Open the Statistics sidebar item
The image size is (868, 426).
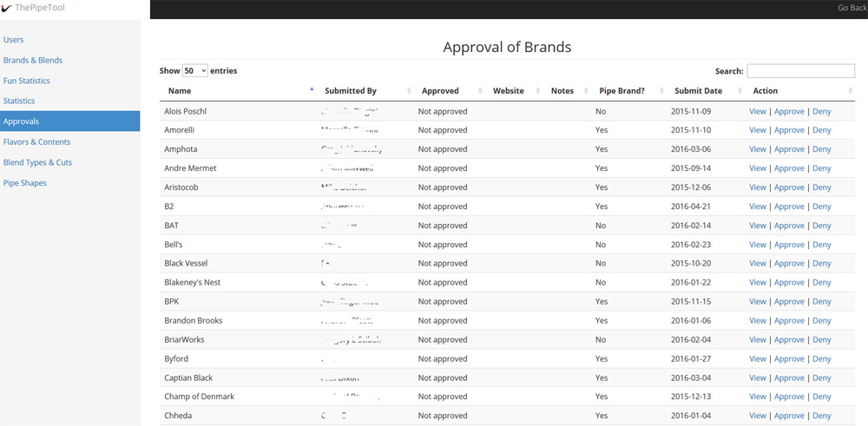(x=19, y=101)
